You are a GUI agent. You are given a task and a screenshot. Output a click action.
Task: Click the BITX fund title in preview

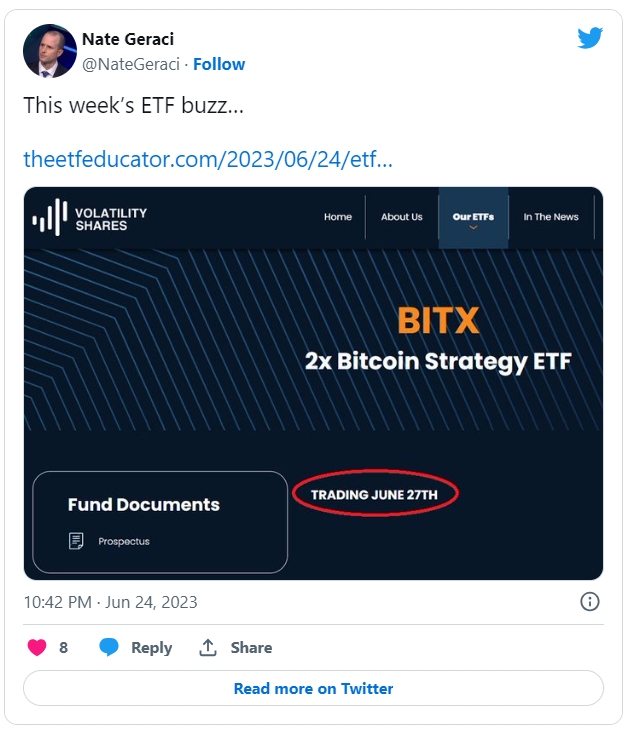438,320
